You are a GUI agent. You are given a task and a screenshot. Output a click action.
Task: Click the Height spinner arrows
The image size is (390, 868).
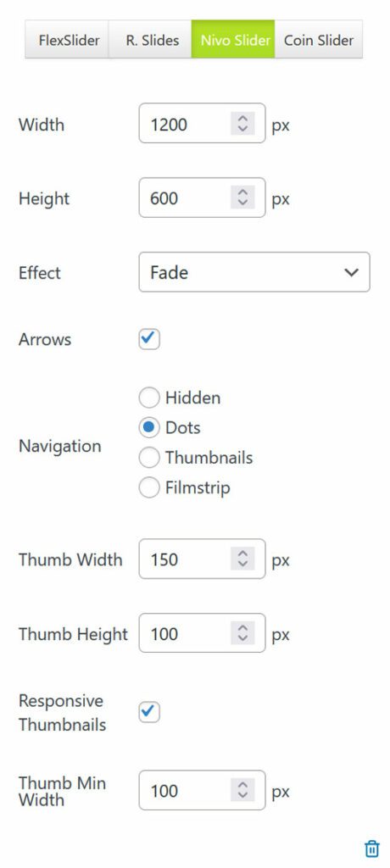pyautogui.click(x=242, y=197)
